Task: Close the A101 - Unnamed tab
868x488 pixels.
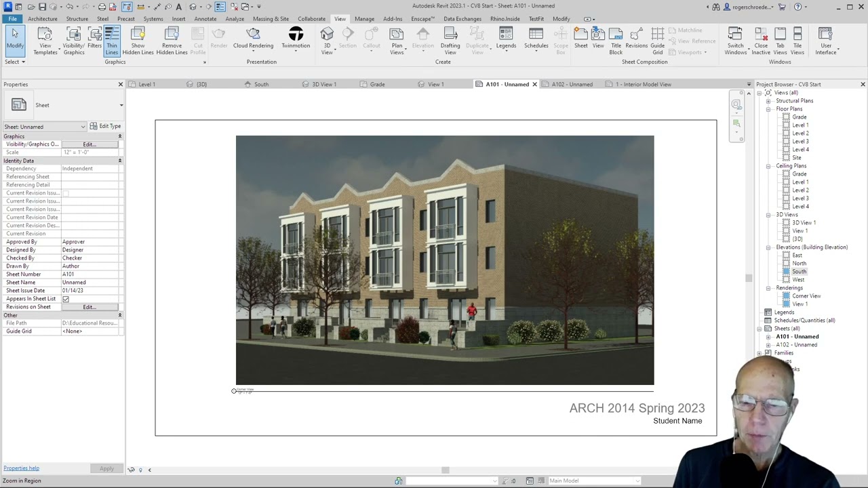Action: (x=534, y=84)
